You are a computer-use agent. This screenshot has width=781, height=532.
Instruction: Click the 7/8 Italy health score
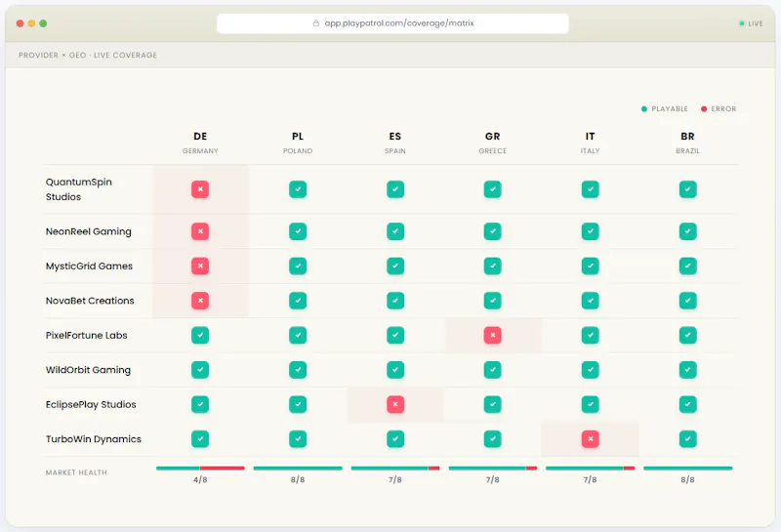591,479
